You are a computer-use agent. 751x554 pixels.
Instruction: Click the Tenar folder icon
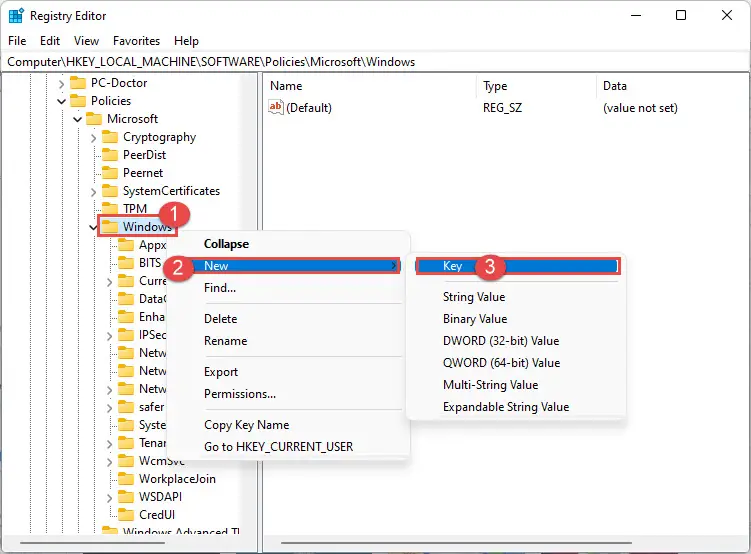[126, 443]
